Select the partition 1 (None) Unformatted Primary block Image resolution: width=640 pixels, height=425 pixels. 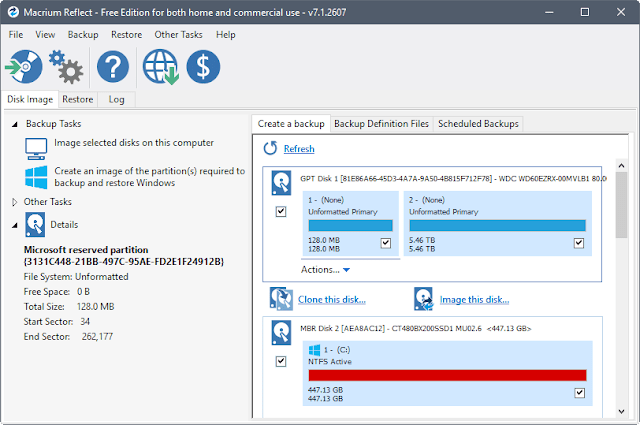(x=351, y=223)
